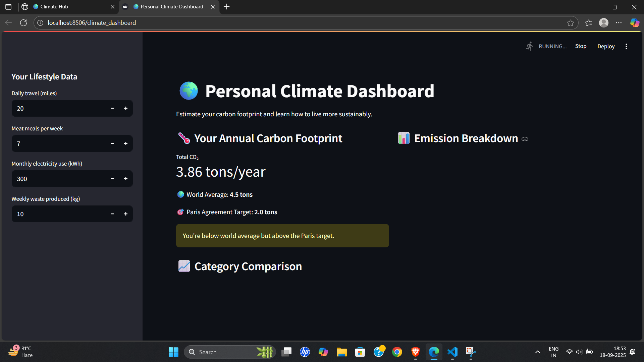Decrease Daily travel miles with minus button
The image size is (644, 362).
[112, 108]
